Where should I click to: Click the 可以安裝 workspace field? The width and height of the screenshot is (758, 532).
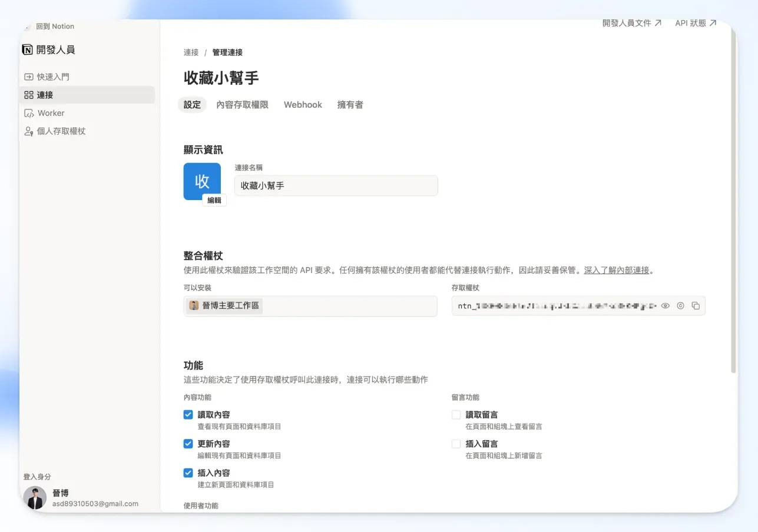[310, 306]
